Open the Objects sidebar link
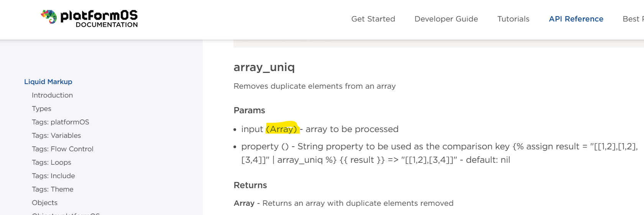Screen dimensions: 644x215 pos(44,203)
